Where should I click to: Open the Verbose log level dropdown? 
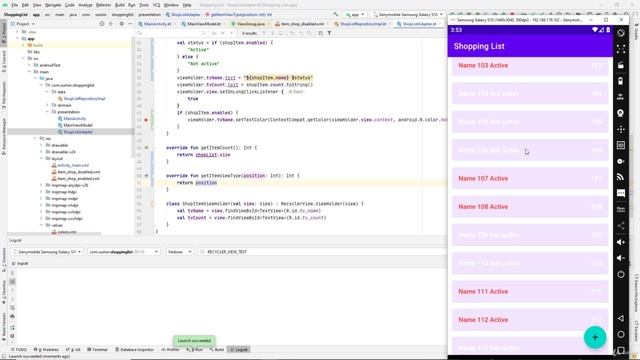point(179,252)
